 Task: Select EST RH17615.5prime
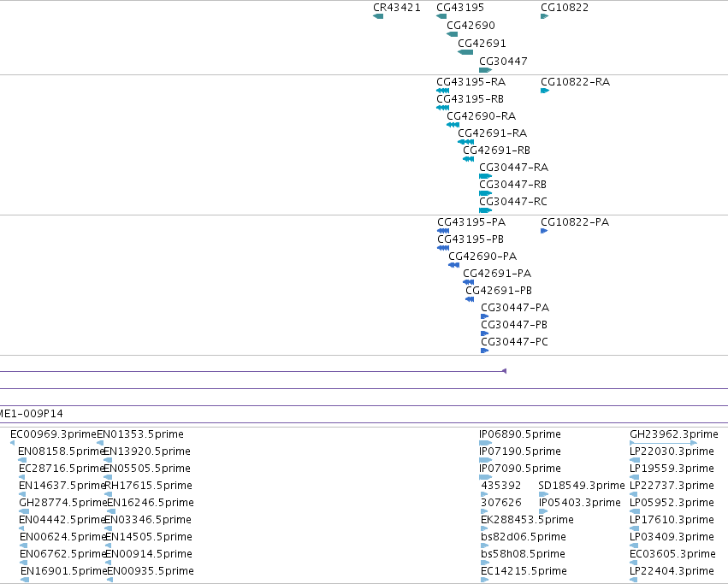pos(108,494)
